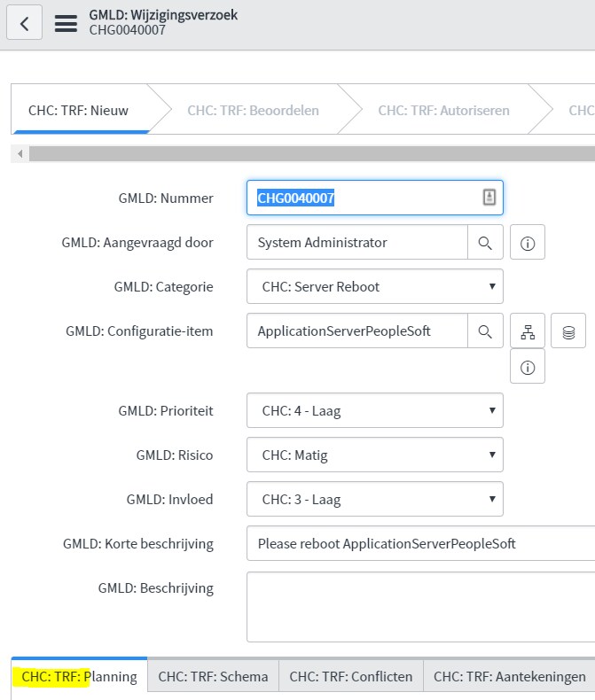Switch to the CHC: TRF: Schema tab

pos(213,676)
